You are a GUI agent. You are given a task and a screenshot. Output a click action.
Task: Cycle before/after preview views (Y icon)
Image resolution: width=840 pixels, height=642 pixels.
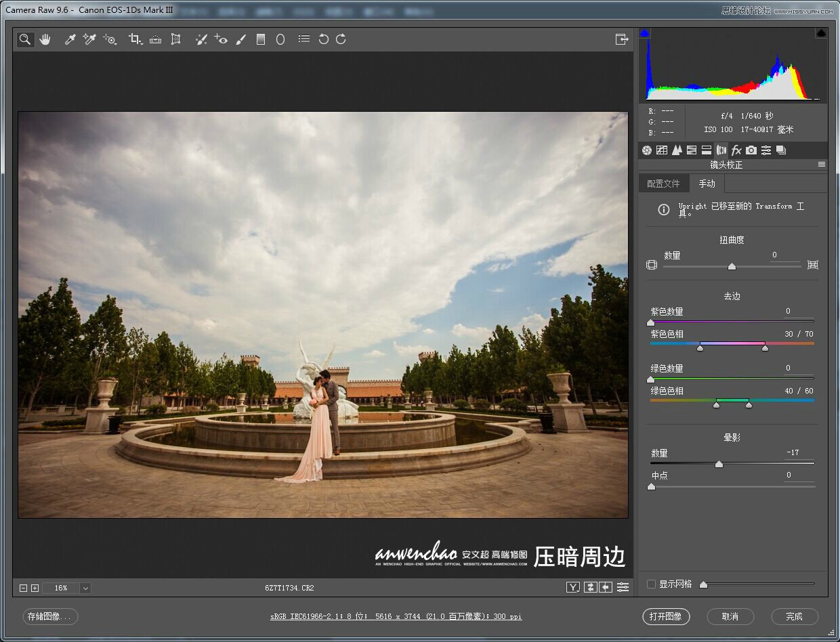pyautogui.click(x=573, y=587)
